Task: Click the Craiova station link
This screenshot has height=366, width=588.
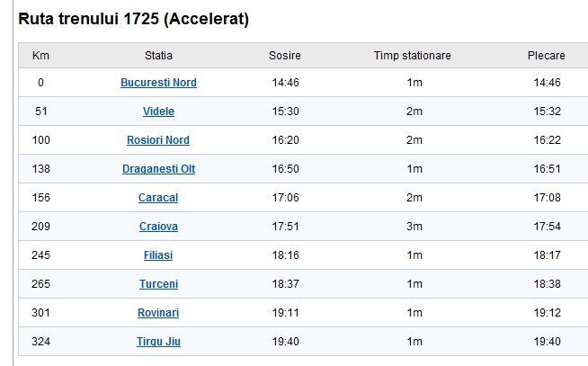Action: [158, 227]
